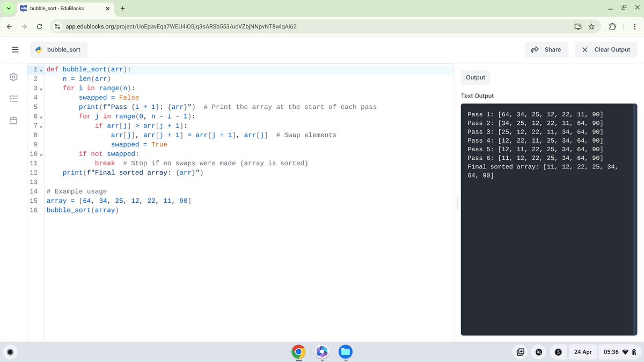Collapse code fold at line 7
The height and width of the screenshot is (362, 644).
coord(41,126)
